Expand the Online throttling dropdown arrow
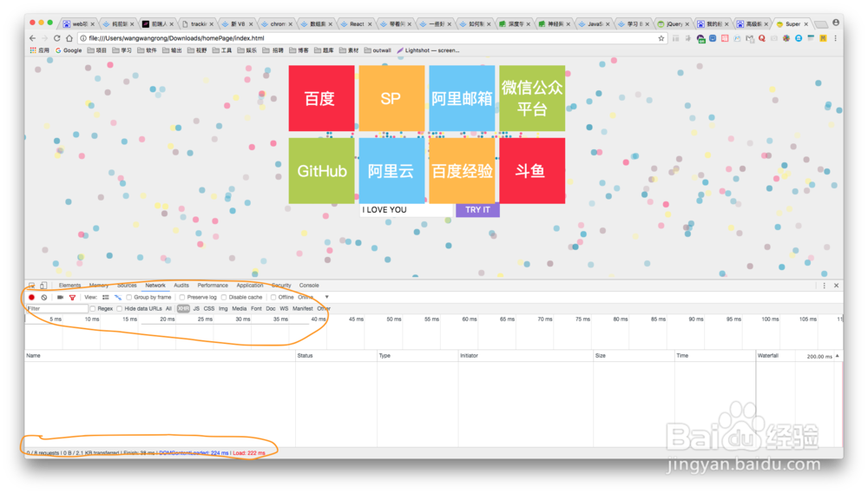This screenshot has width=868, height=494. click(x=326, y=298)
